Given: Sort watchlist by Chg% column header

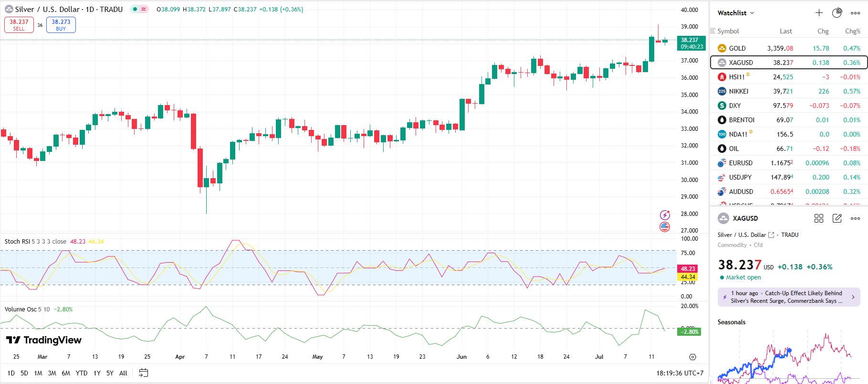Looking at the screenshot, I should pyautogui.click(x=852, y=31).
